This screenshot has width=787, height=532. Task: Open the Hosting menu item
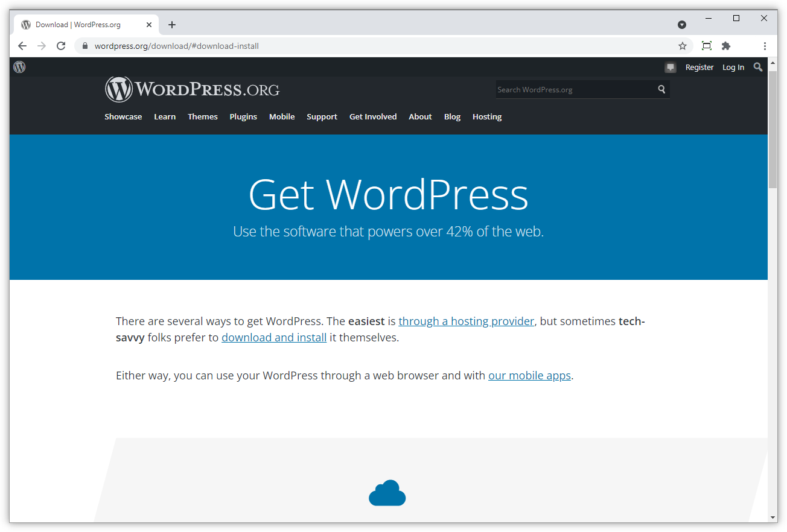pos(487,116)
